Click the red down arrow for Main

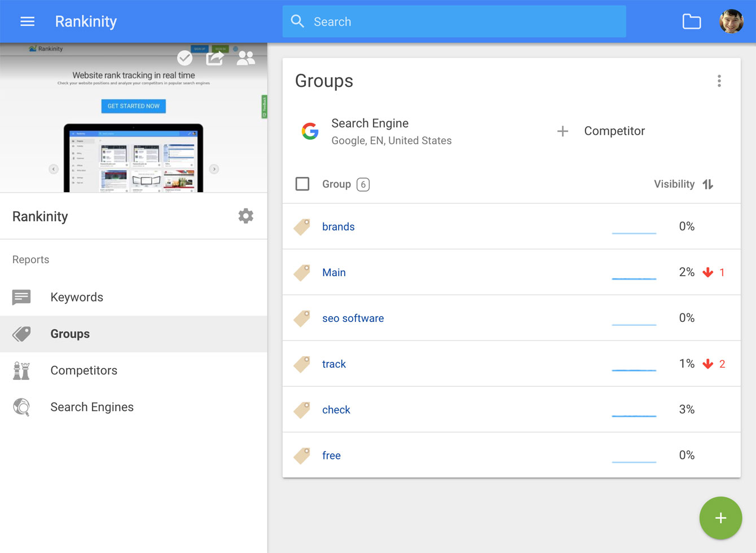[x=707, y=273]
